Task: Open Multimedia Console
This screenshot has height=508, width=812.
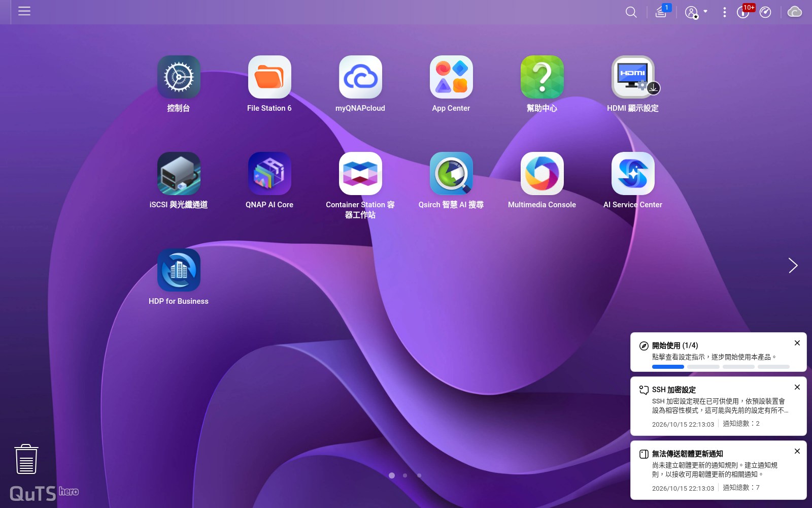Action: (x=542, y=174)
